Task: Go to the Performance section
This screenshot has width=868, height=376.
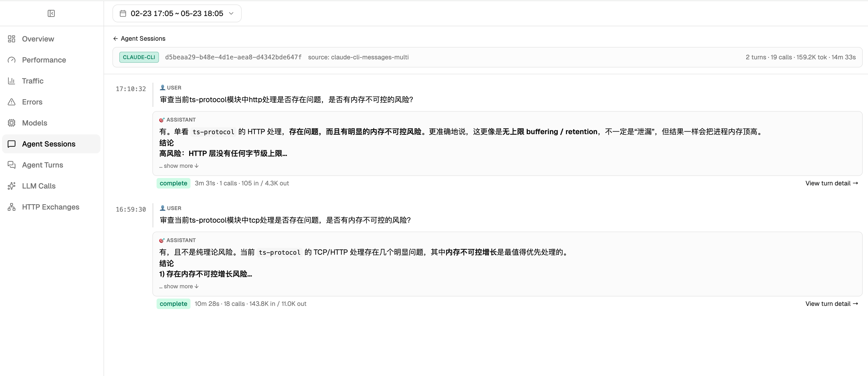Action: click(x=51, y=60)
